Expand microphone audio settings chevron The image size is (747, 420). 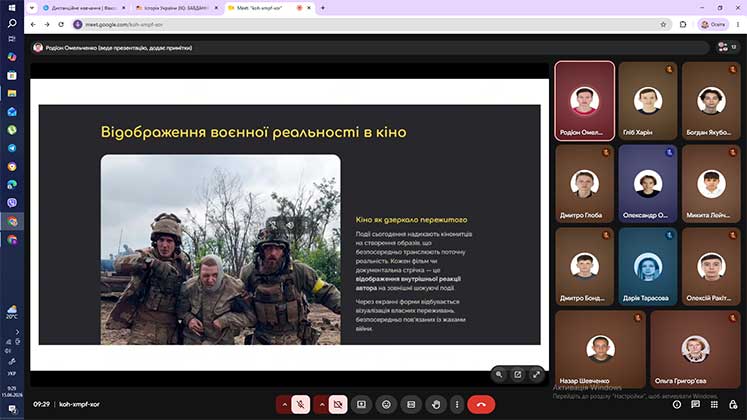[x=284, y=404]
